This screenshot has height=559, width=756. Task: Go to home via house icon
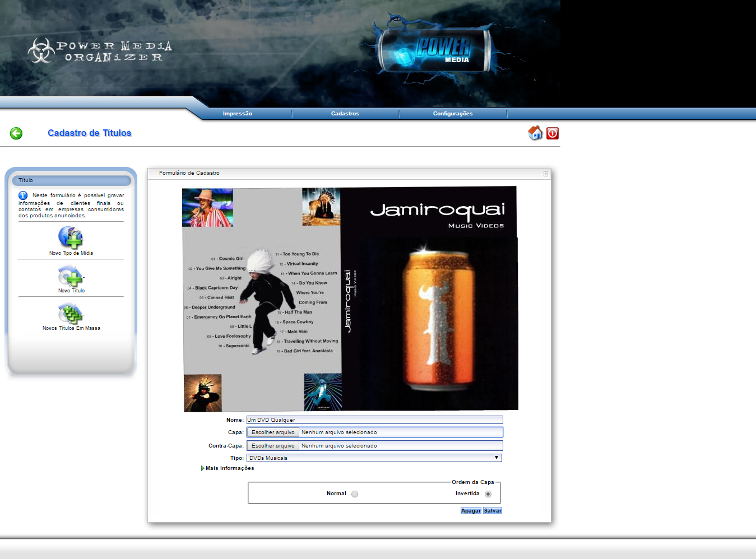tap(535, 133)
